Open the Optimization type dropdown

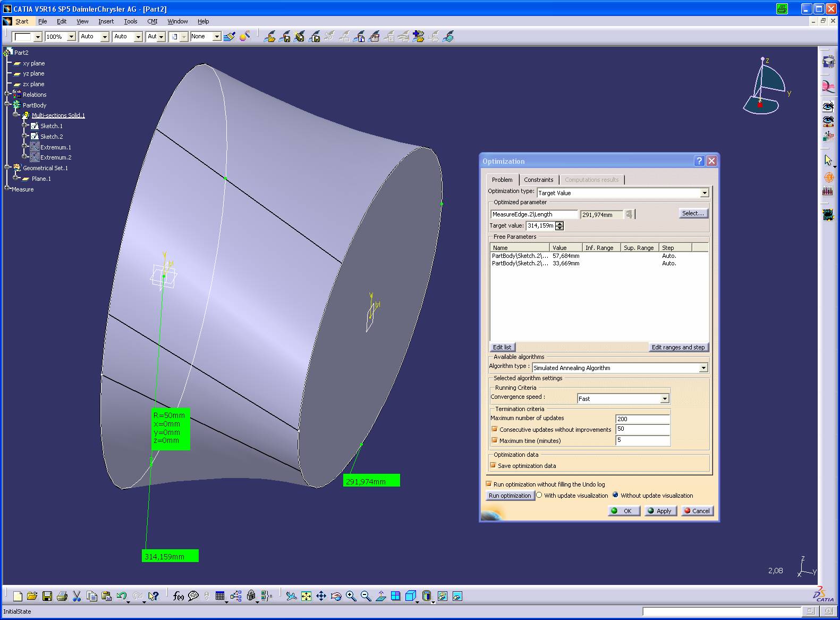[x=705, y=193]
